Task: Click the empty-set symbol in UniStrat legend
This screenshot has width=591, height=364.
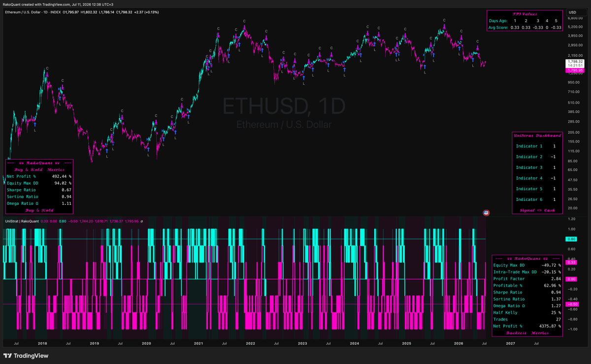Action: coord(141,222)
